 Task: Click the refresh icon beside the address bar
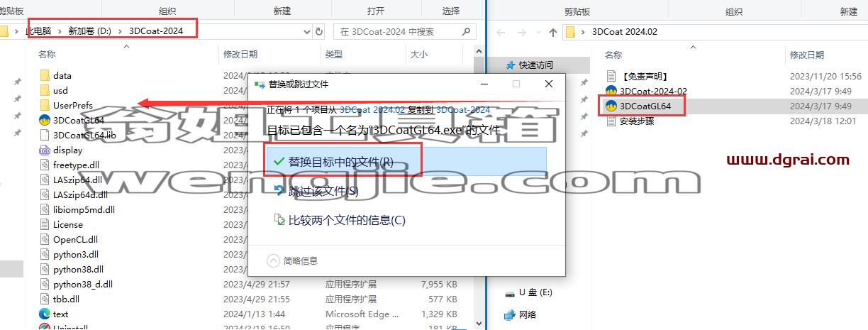click(319, 31)
